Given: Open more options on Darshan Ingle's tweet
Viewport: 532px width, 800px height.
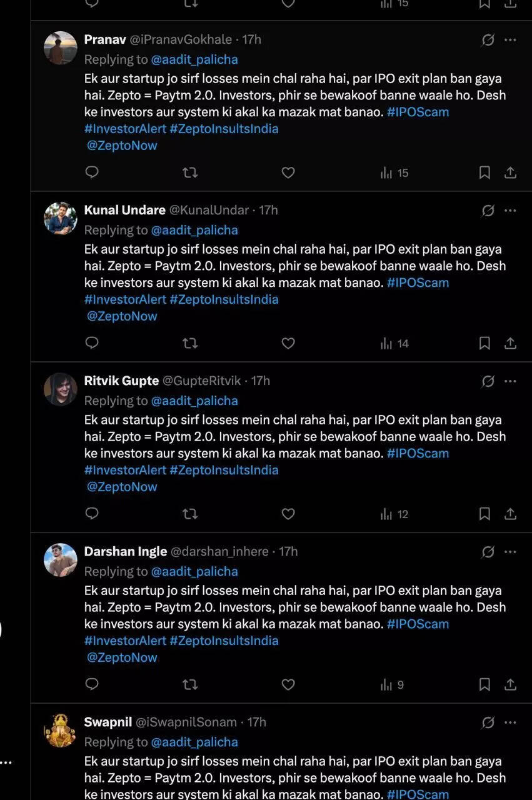Looking at the screenshot, I should pyautogui.click(x=510, y=552).
